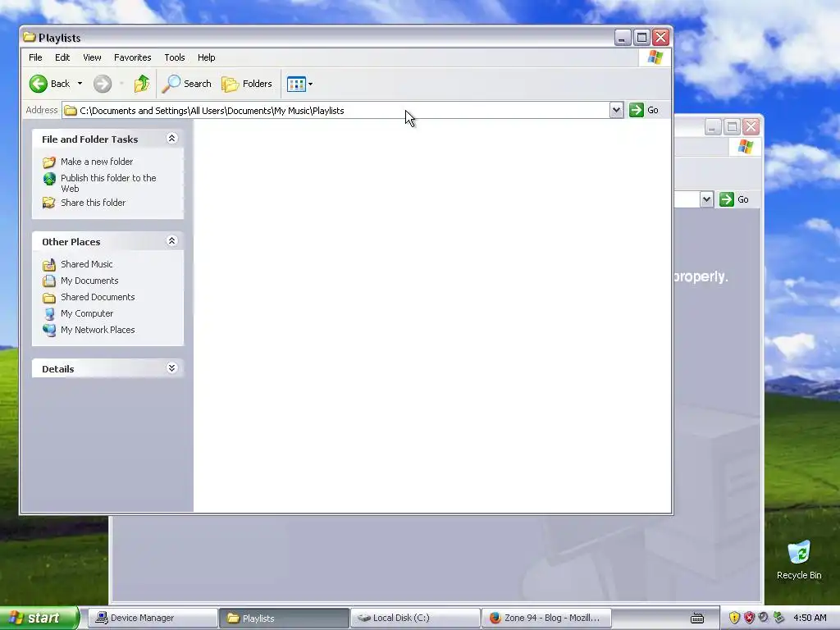Open the View menu
This screenshot has width=840, height=630.
(92, 57)
